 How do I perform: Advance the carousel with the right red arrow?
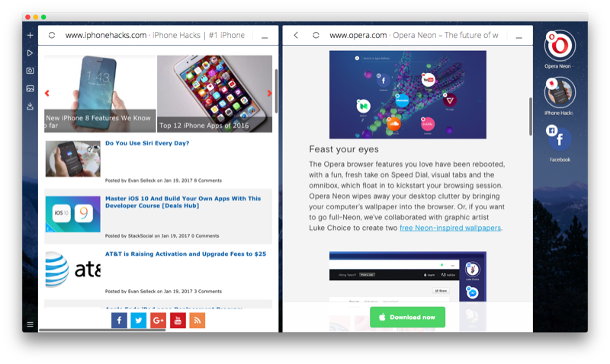click(269, 94)
